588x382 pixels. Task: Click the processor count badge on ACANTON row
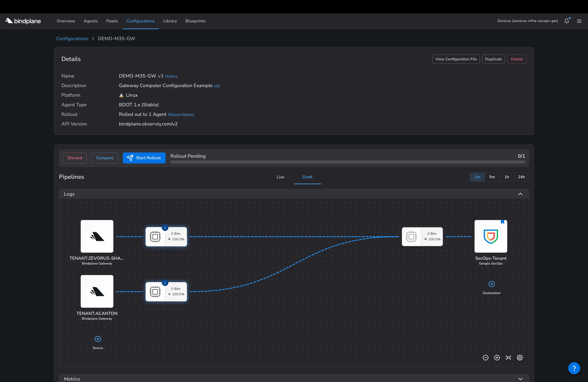pyautogui.click(x=165, y=283)
